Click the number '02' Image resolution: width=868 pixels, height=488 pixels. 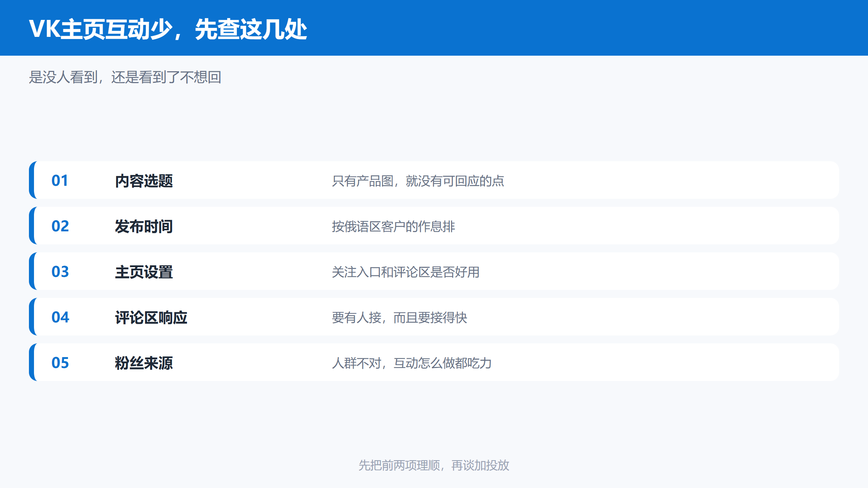coord(60,226)
